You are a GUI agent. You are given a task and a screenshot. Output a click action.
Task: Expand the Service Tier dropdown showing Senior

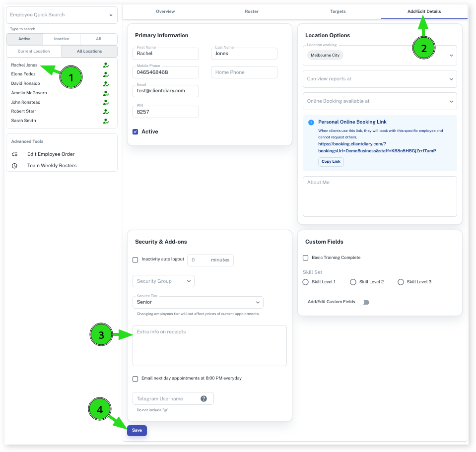[x=198, y=302]
